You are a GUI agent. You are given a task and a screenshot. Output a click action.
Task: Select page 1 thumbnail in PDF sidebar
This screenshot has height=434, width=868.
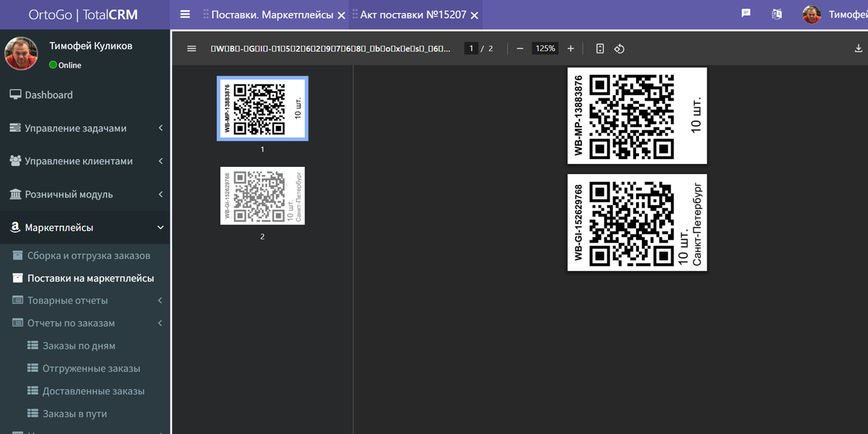pos(262,108)
